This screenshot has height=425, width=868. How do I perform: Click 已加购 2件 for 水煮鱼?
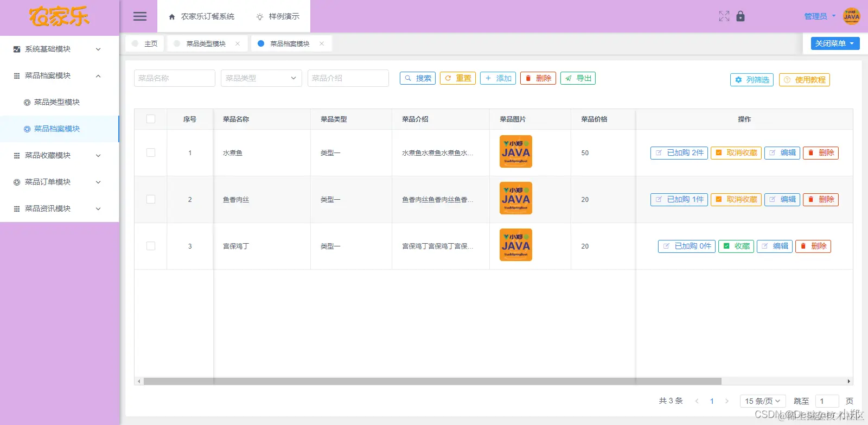point(679,153)
